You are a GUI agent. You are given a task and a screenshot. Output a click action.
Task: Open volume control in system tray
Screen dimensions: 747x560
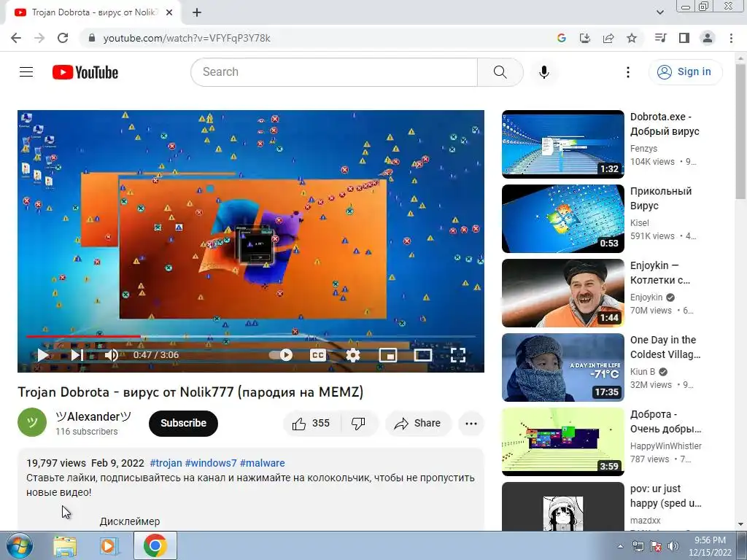click(673, 547)
